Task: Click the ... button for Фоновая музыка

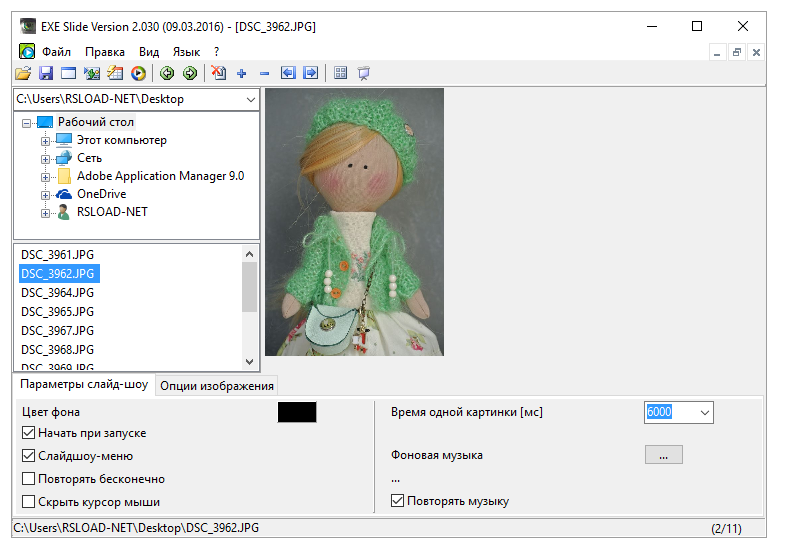Action: click(664, 454)
